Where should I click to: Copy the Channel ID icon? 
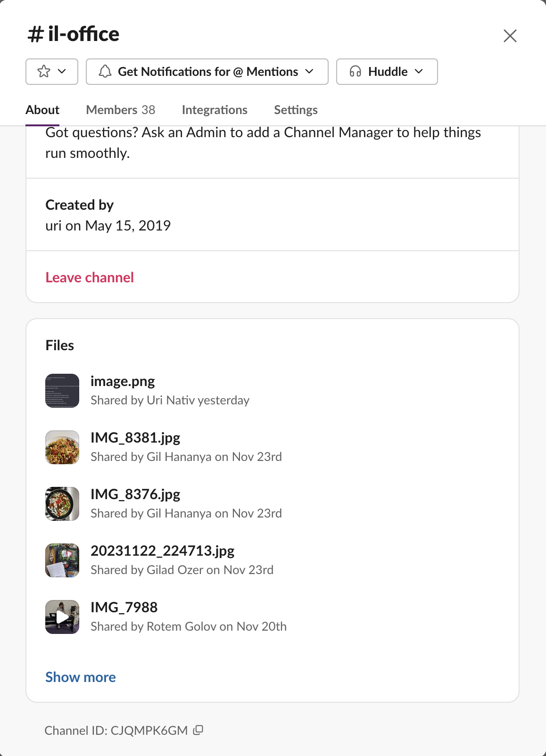tap(198, 730)
